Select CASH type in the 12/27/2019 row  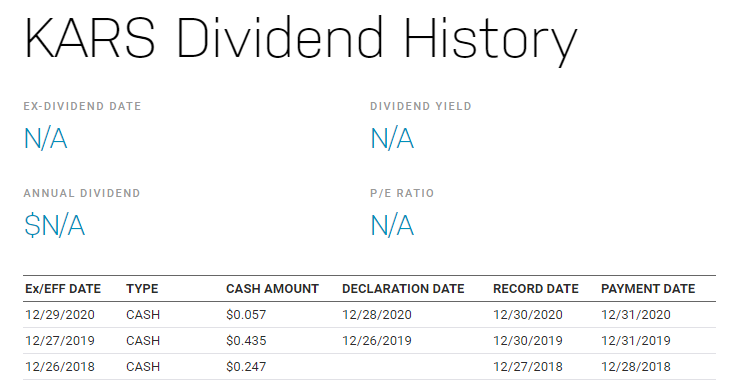143,341
